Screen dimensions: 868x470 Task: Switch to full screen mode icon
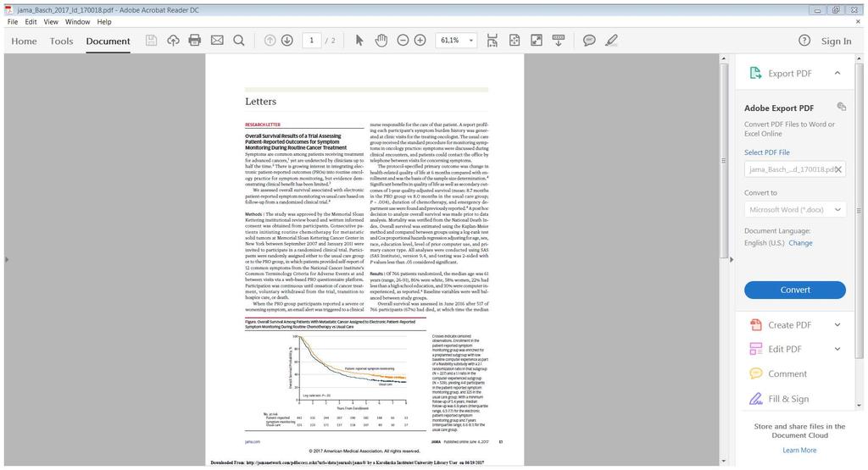click(537, 41)
